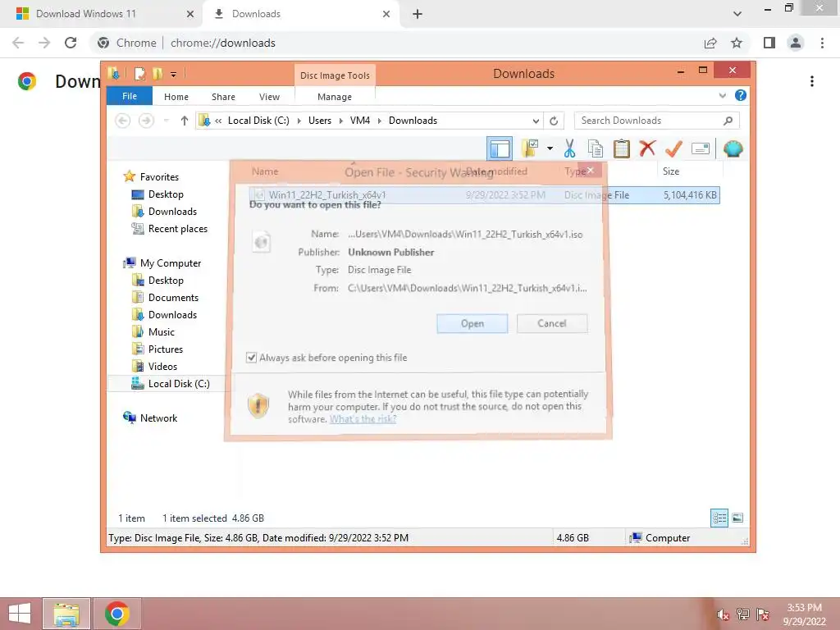Bookmark this page with star icon
The height and width of the screenshot is (630, 840).
737,43
